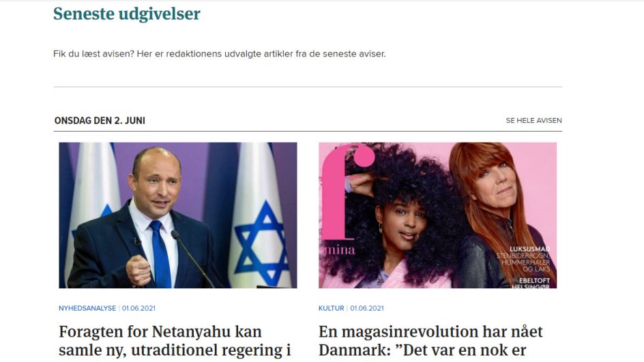644x362 pixels.
Task: Click the EBELTOFT text on magazine cover
Action: tap(534, 280)
